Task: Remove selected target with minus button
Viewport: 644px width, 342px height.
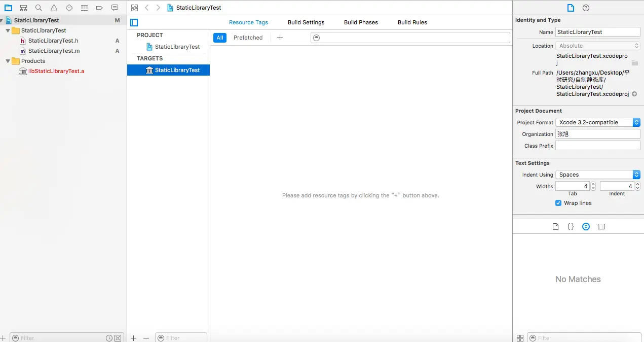Action: [x=146, y=338]
